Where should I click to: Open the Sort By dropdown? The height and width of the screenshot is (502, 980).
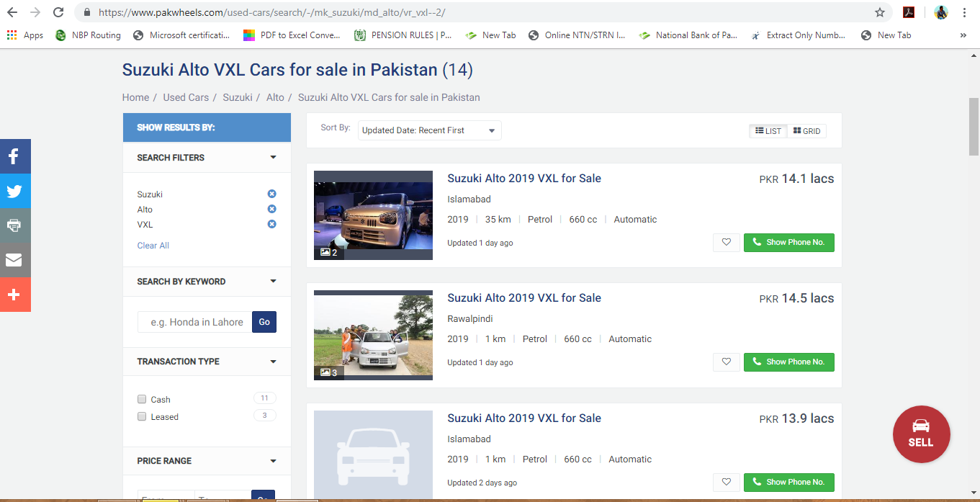pos(429,130)
